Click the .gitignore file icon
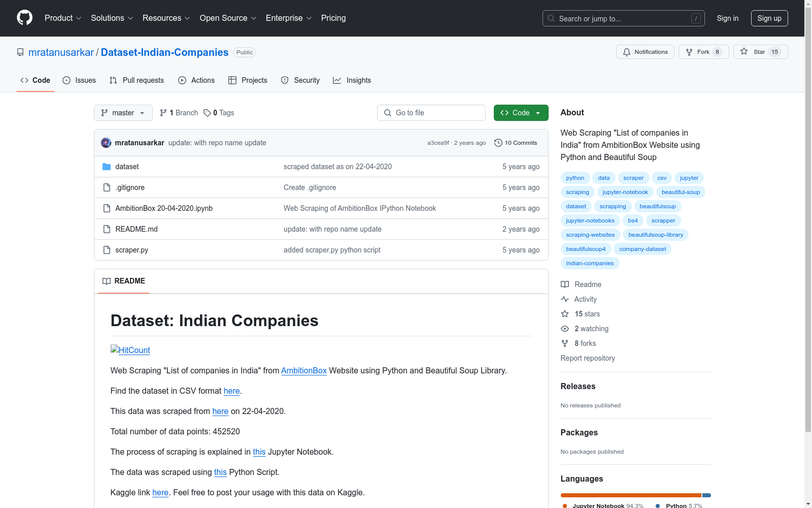 (x=107, y=187)
